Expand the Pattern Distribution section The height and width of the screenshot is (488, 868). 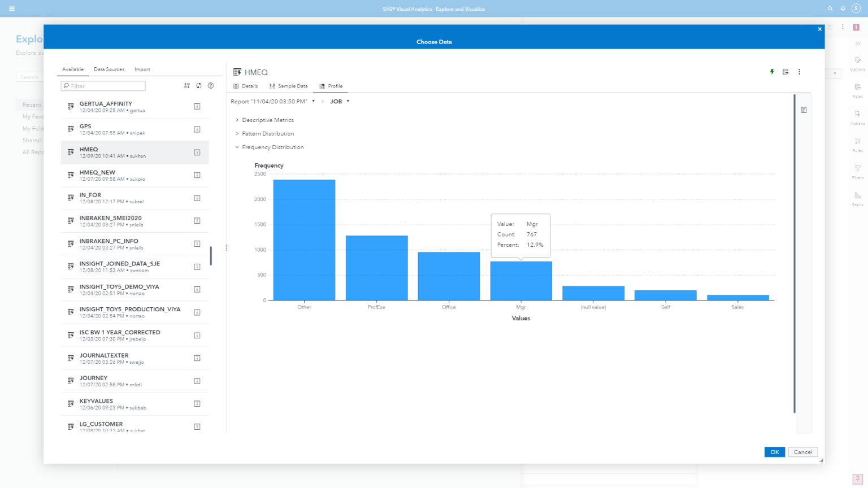click(267, 134)
